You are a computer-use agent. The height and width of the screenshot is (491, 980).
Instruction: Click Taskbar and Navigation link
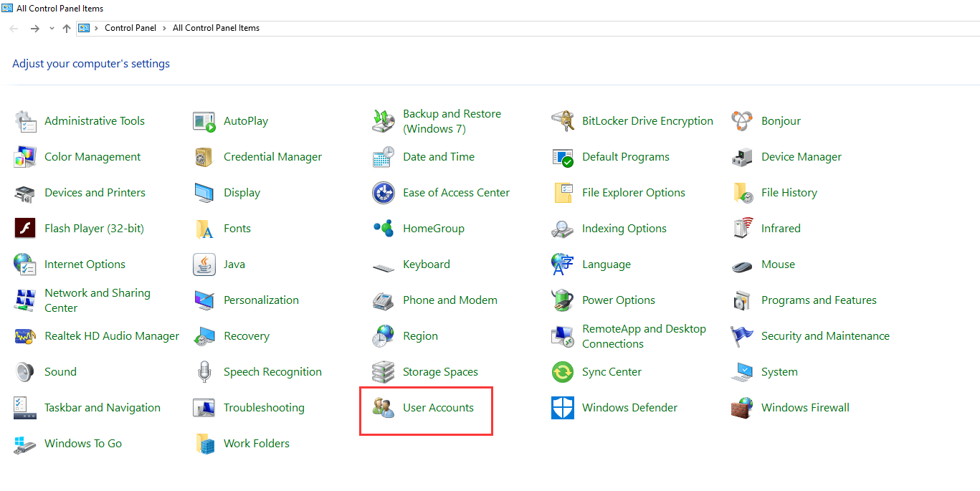coord(103,408)
